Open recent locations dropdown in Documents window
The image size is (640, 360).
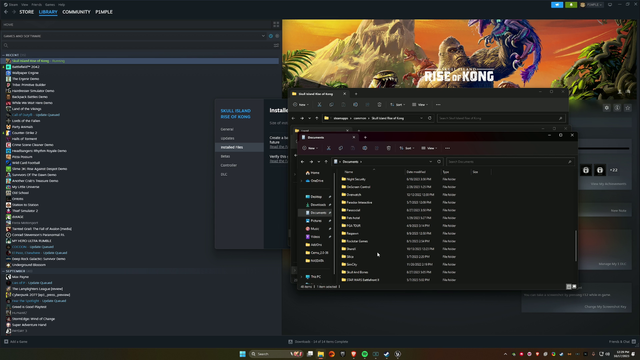pyautogui.click(x=318, y=162)
